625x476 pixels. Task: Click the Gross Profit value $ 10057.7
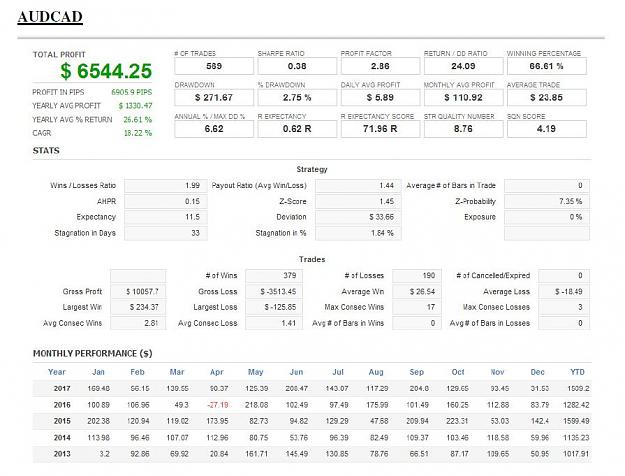pyautogui.click(x=138, y=292)
